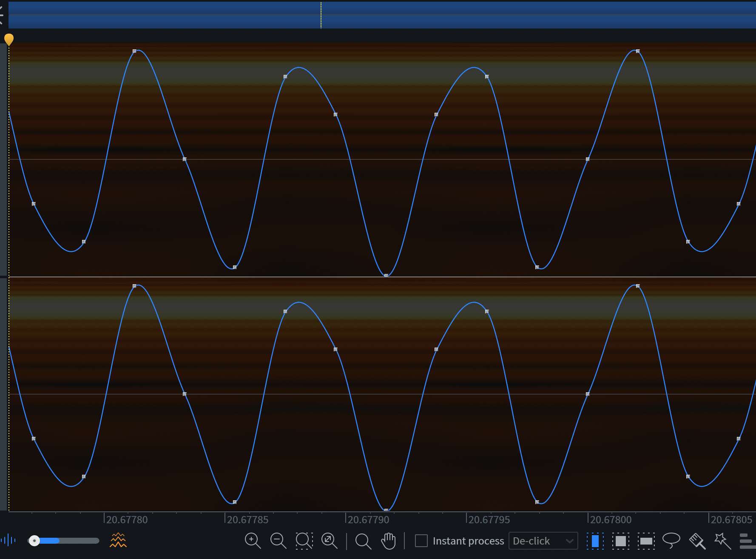Select the lasso selection tool
The width and height of the screenshot is (756, 559).
(x=671, y=541)
